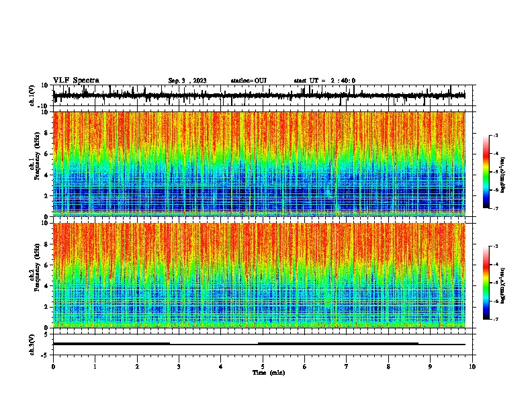Viewport: 532px width, 411px height.
Task: Click the "-3" label on ch.1 color scale
Action: [495, 135]
